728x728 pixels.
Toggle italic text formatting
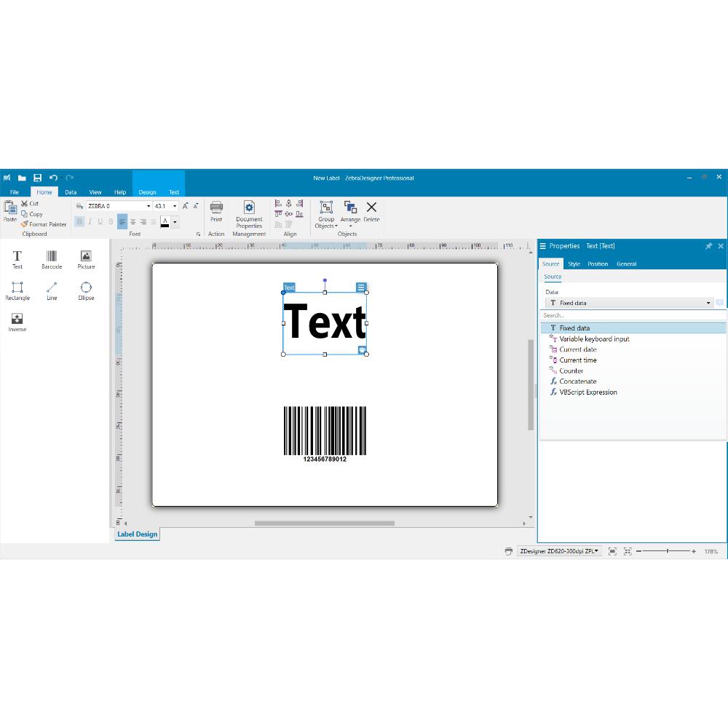(x=90, y=222)
